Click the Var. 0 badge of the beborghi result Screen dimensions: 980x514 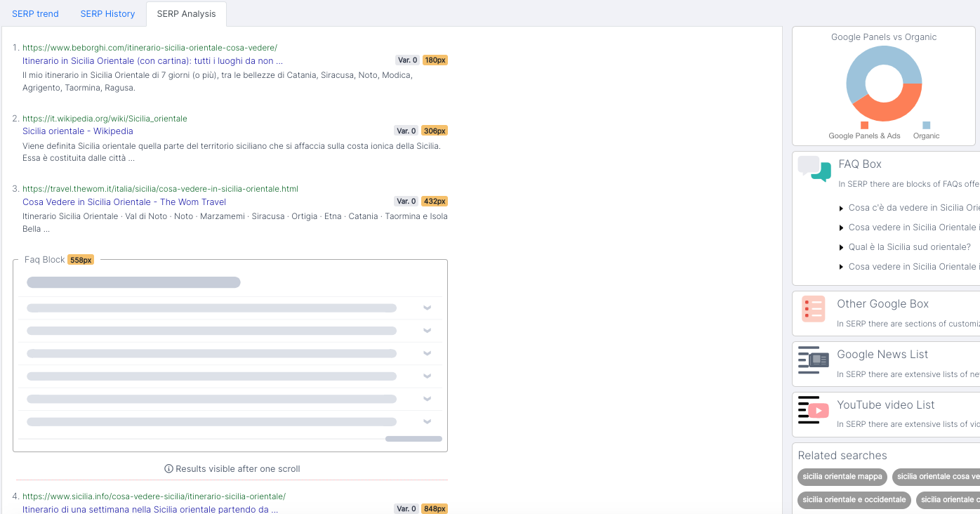coord(407,60)
